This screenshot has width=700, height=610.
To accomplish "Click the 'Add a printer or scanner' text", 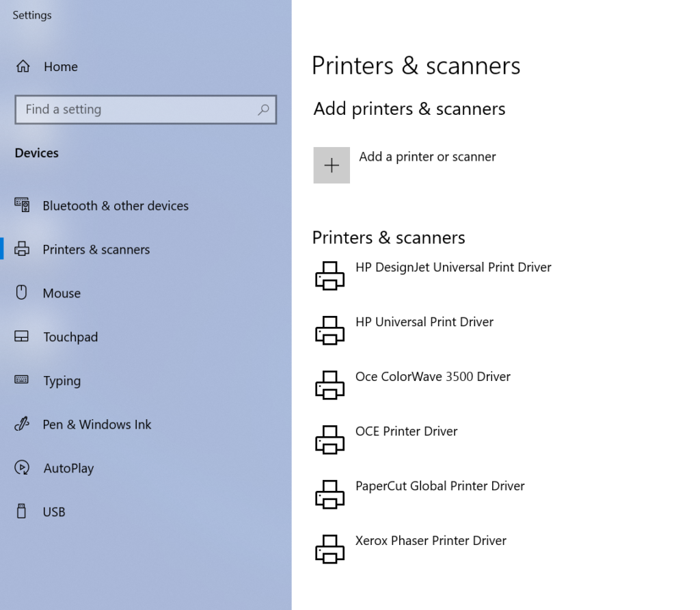I will [x=427, y=157].
